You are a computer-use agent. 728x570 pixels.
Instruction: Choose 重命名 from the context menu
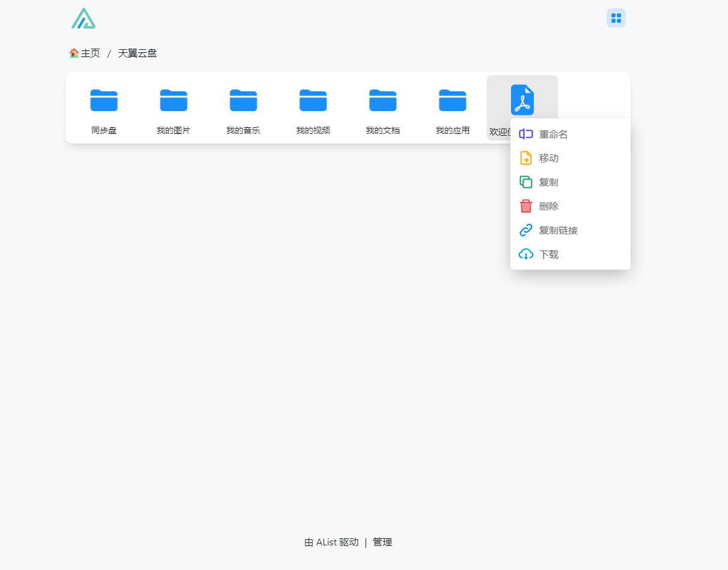point(570,134)
